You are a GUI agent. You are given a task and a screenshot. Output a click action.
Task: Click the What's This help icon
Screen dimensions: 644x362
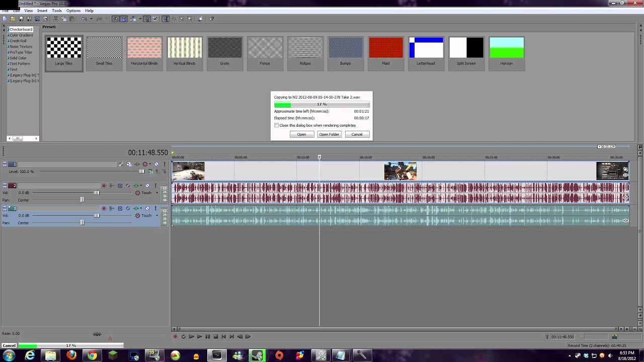point(211,19)
